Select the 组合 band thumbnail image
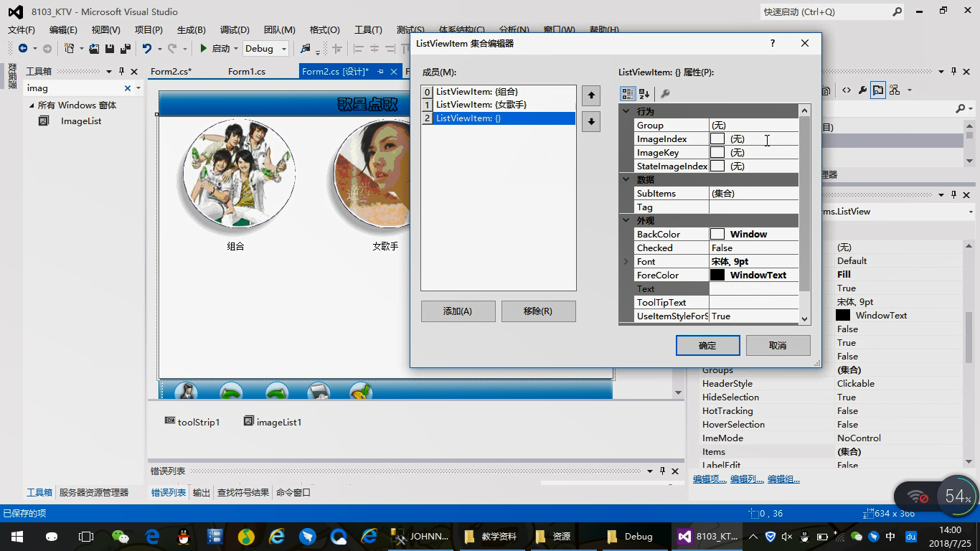This screenshot has height=551, width=980. coord(238,176)
